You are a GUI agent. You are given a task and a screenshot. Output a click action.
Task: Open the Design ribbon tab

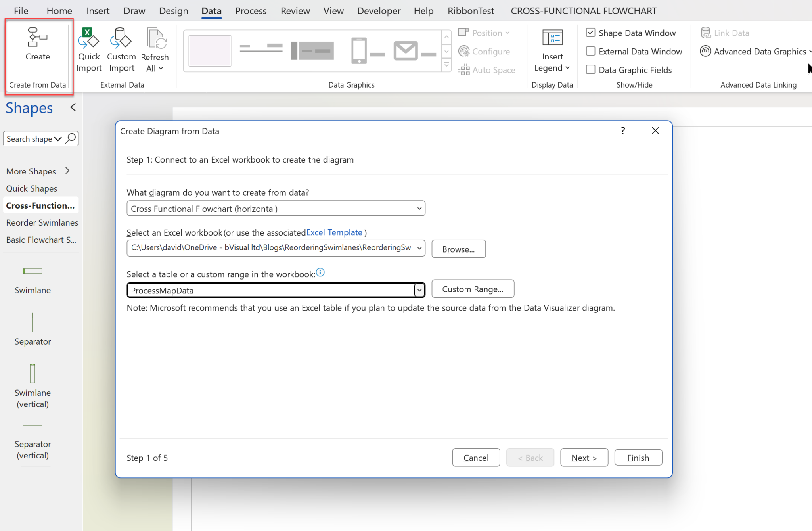pyautogui.click(x=173, y=11)
